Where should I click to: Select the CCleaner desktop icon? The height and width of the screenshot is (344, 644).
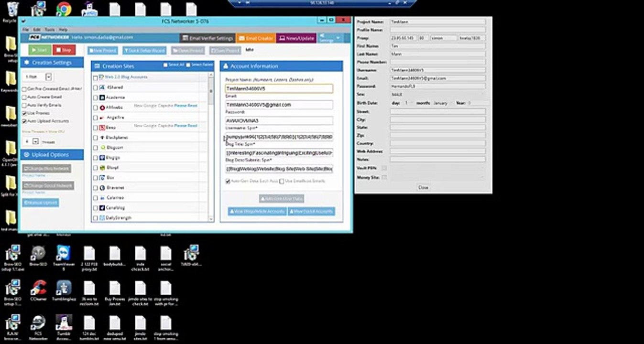click(x=38, y=291)
